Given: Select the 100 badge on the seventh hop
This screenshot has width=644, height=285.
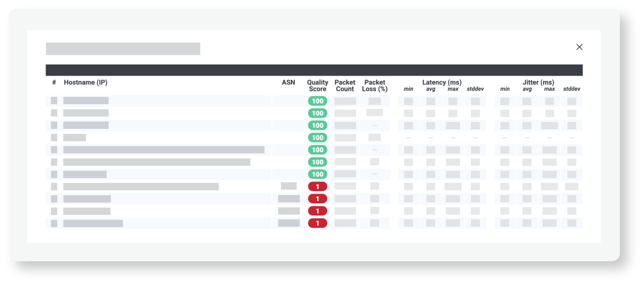Looking at the screenshot, I should (x=317, y=174).
